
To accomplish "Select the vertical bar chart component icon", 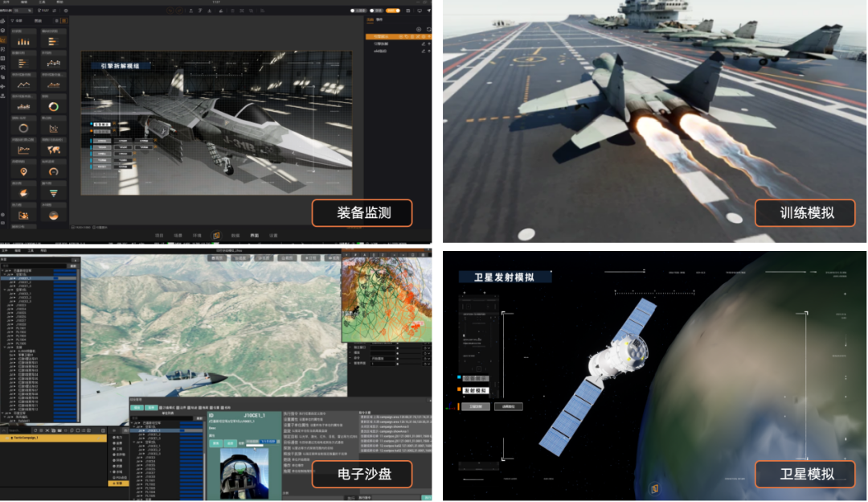I will tap(23, 42).
